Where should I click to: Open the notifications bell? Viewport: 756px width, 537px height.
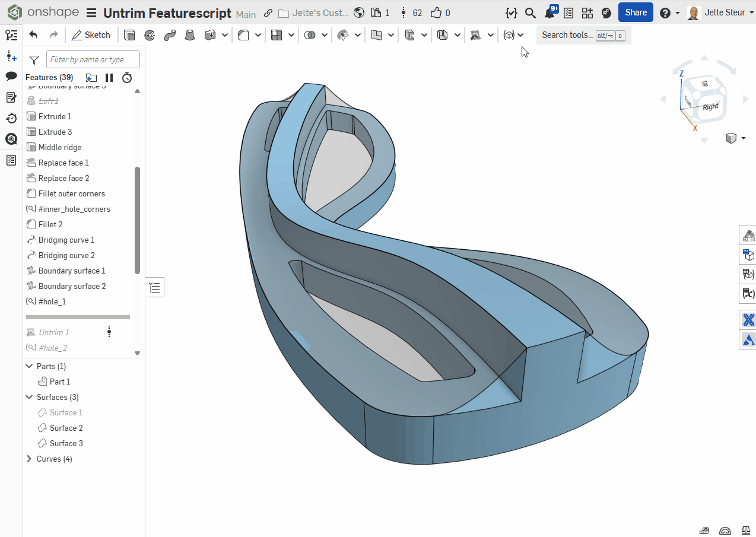[x=549, y=13]
